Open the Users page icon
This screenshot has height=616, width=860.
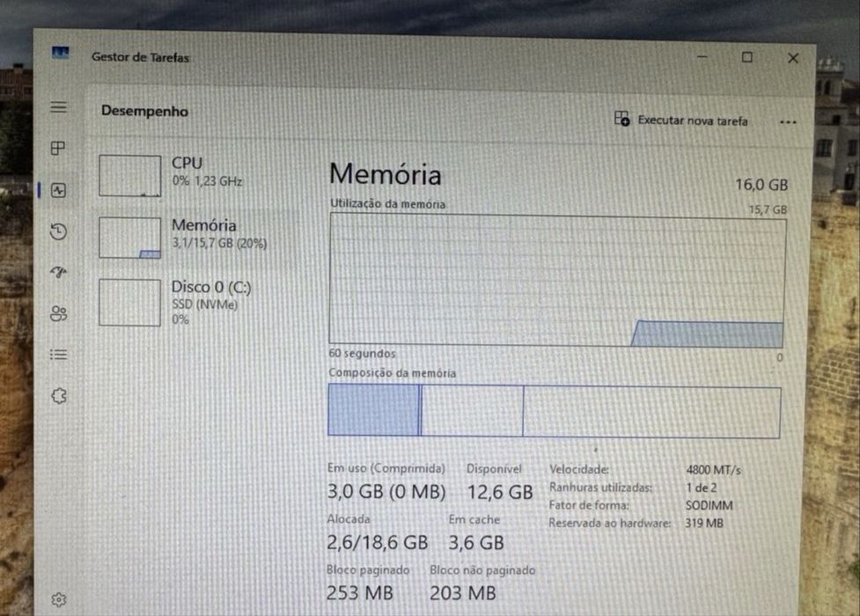(58, 313)
